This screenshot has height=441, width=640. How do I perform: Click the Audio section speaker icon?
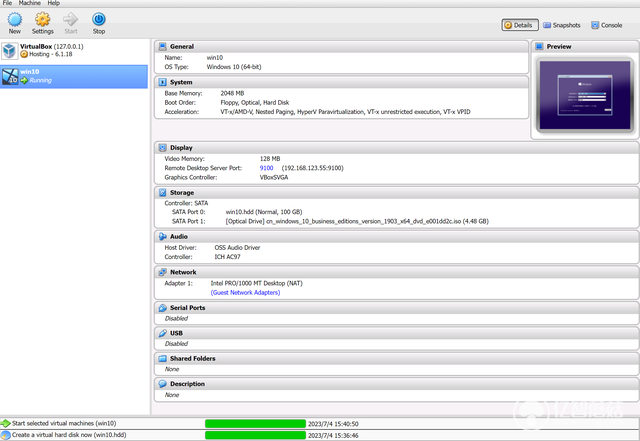pos(162,236)
